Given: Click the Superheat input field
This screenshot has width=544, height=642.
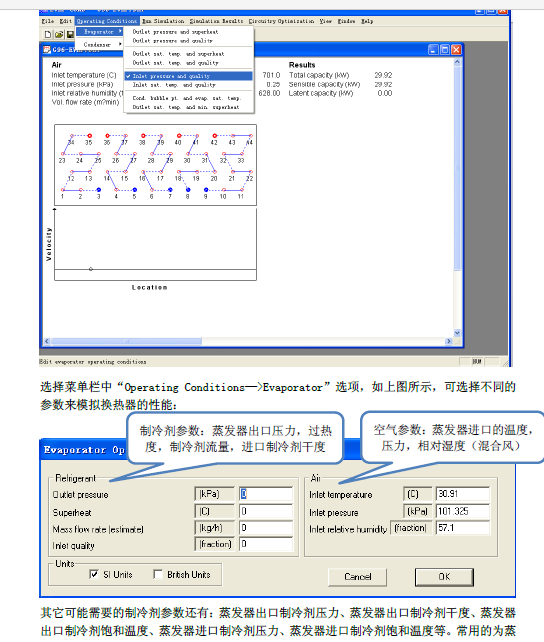Looking at the screenshot, I should (x=266, y=511).
